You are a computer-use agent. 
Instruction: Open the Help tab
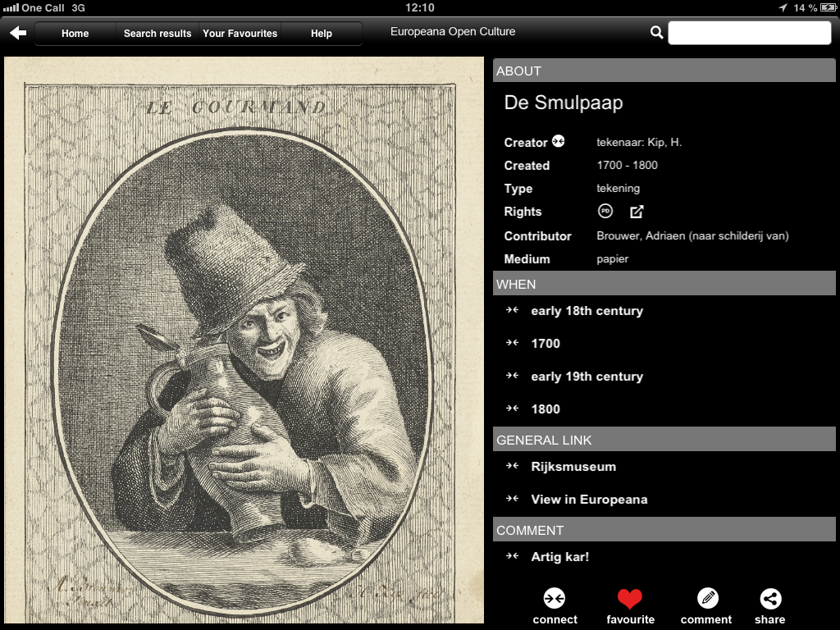pos(322,34)
